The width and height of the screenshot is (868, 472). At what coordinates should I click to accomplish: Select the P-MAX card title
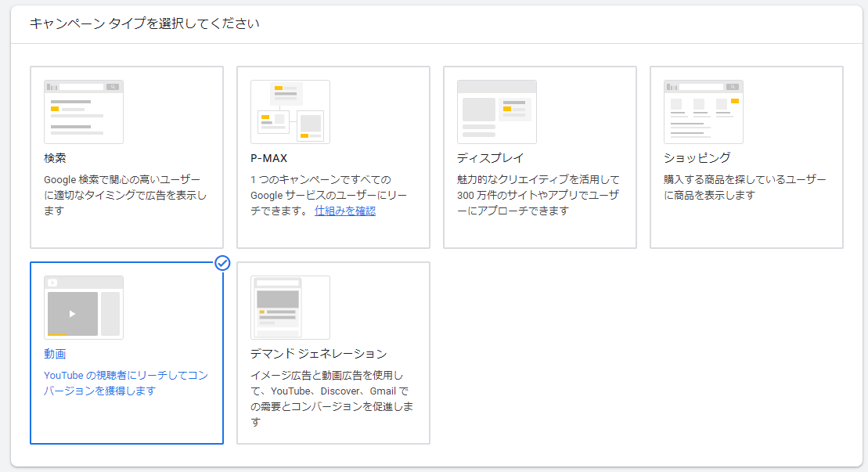(x=268, y=158)
